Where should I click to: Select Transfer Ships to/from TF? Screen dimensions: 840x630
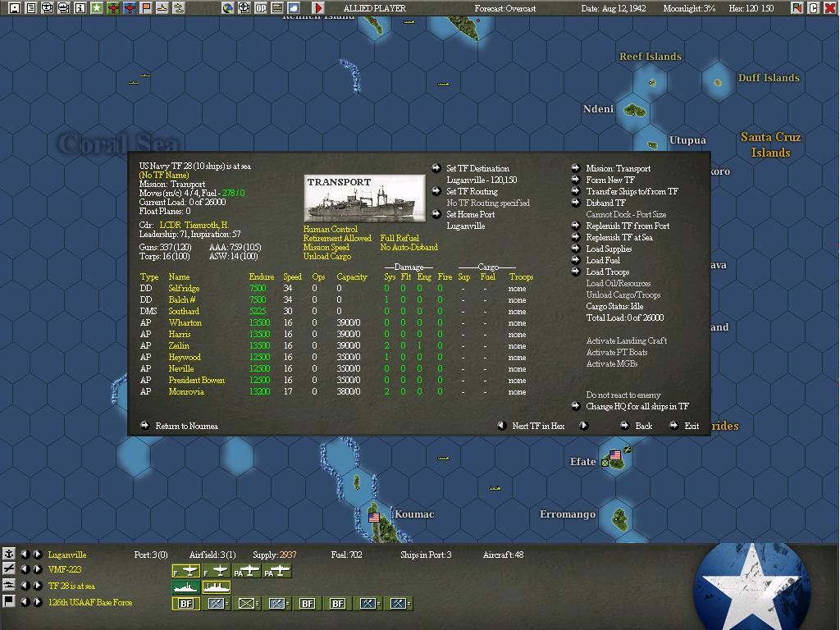point(632,192)
